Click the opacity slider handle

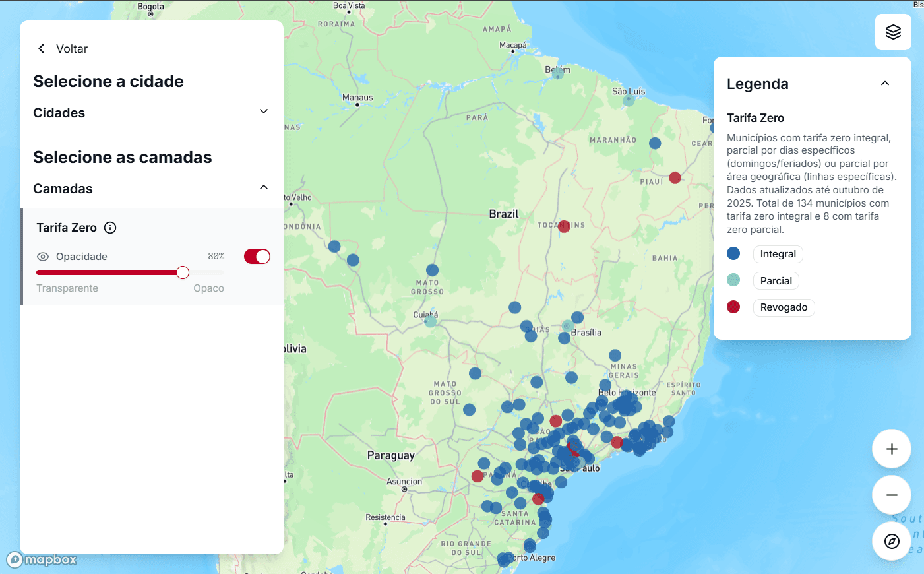click(x=183, y=272)
